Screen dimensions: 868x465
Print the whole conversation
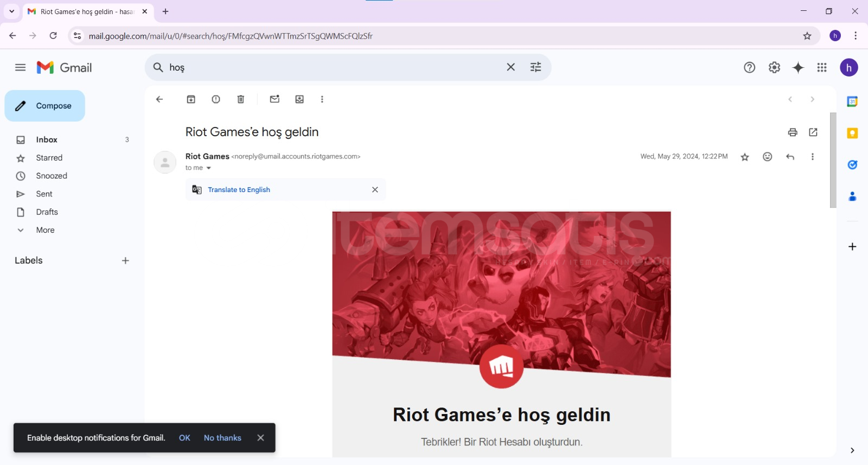click(793, 132)
